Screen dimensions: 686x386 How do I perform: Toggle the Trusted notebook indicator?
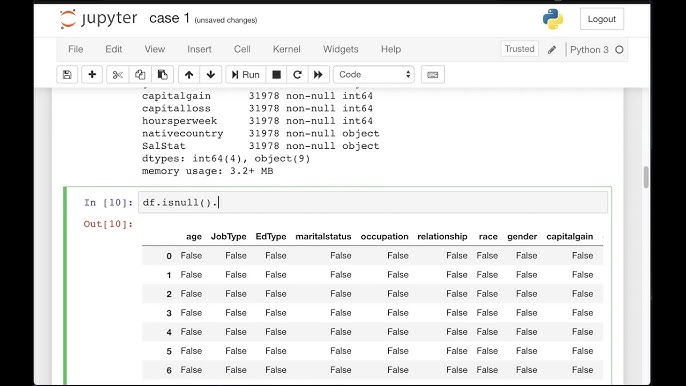point(519,49)
